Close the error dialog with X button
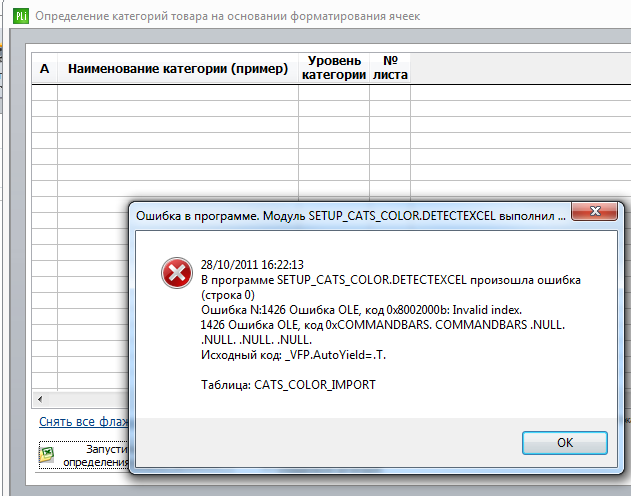The height and width of the screenshot is (496, 631). pos(594,211)
